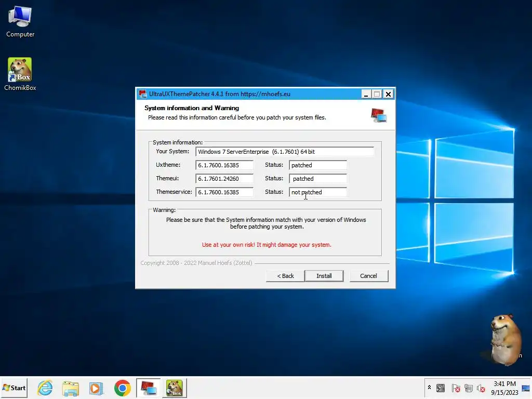Open the ChomikBox desktop shortcut
Image resolution: width=532 pixels, height=399 pixels.
point(20,74)
